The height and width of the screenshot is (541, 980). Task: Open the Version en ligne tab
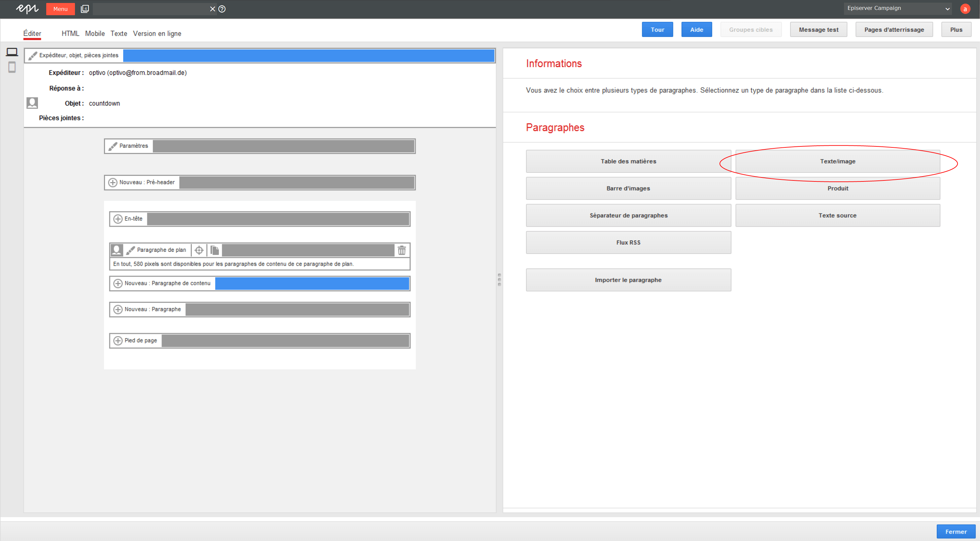157,33
